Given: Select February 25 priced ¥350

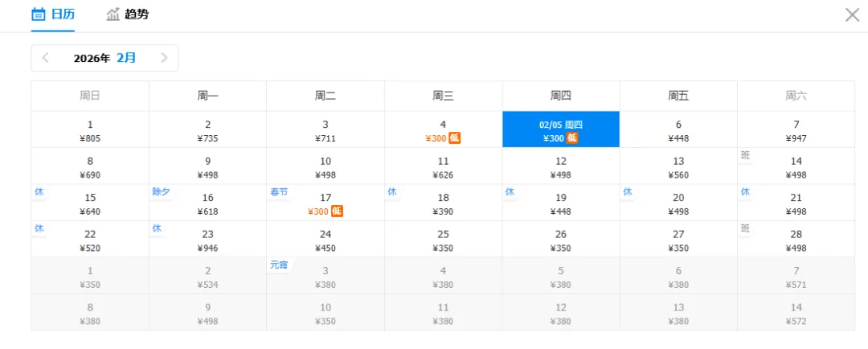Looking at the screenshot, I should [x=444, y=240].
